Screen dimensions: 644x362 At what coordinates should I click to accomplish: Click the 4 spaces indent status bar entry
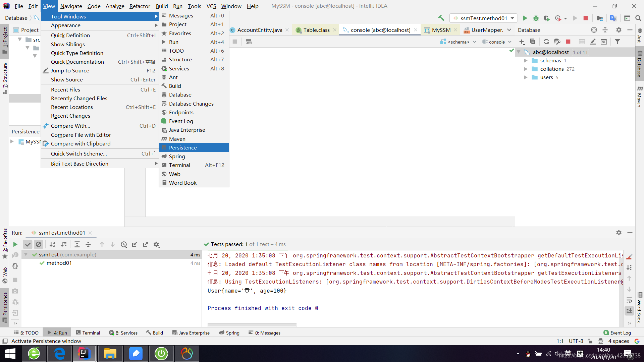[619, 341]
